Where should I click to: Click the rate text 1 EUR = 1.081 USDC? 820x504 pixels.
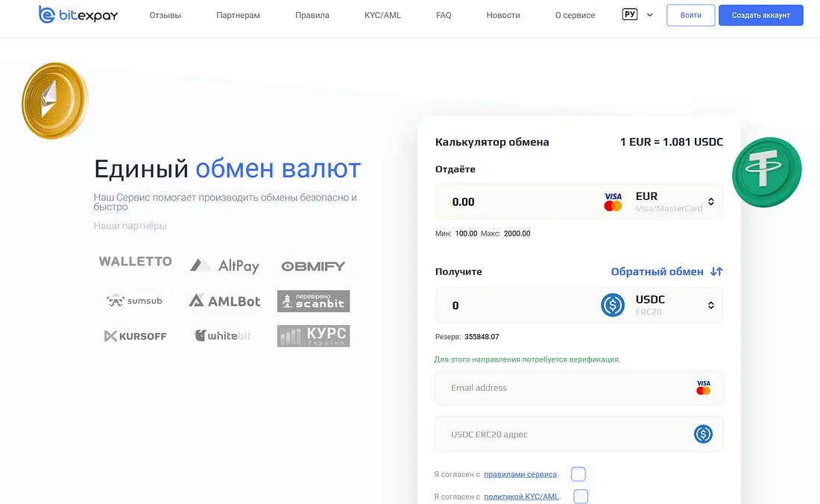coord(672,142)
